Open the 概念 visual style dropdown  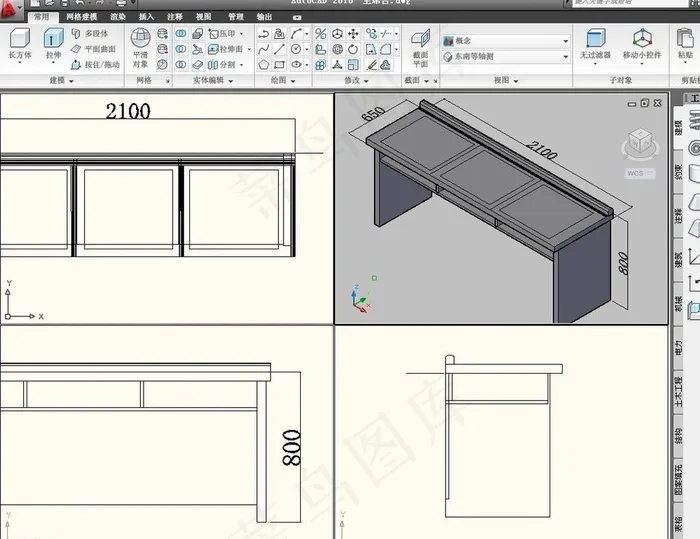(505, 41)
